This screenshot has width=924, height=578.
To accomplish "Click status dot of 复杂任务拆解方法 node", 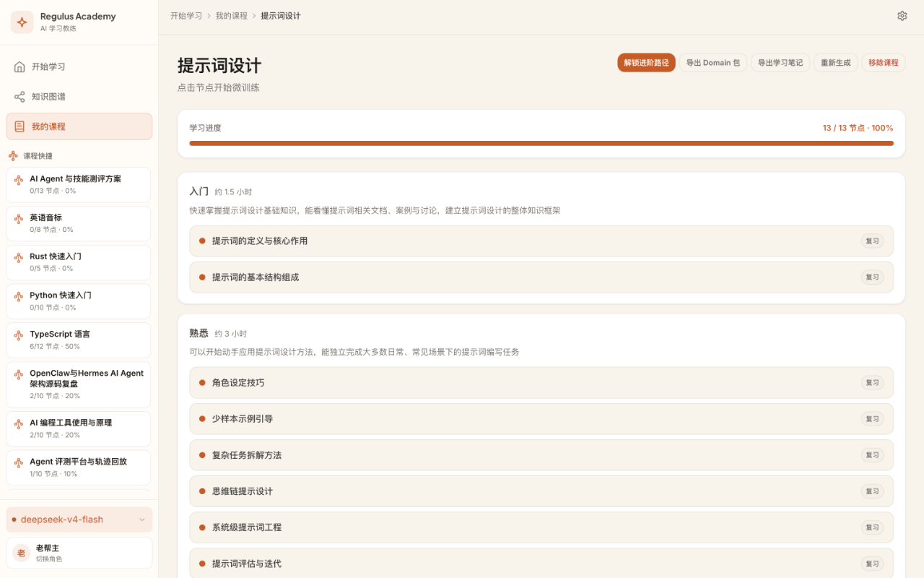I will pyautogui.click(x=202, y=455).
